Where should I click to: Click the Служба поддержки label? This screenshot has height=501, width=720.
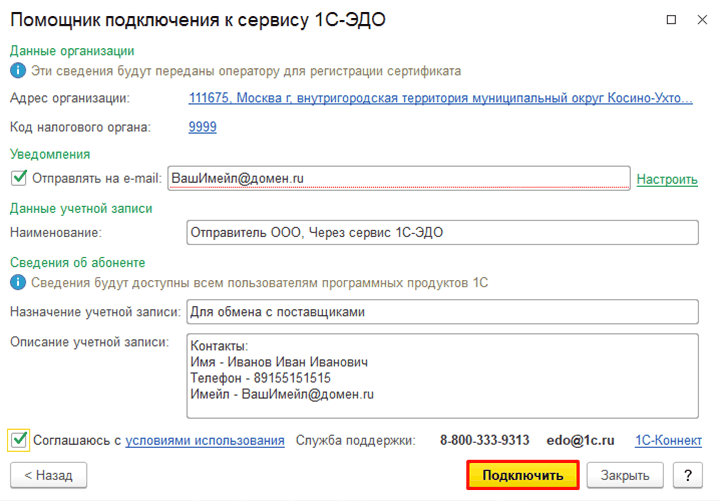coord(355,440)
